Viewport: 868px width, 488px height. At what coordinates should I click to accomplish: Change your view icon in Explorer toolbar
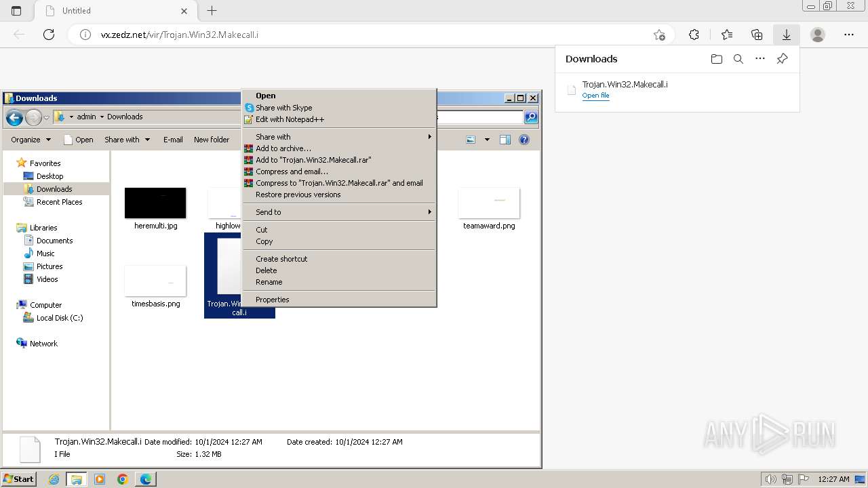471,140
